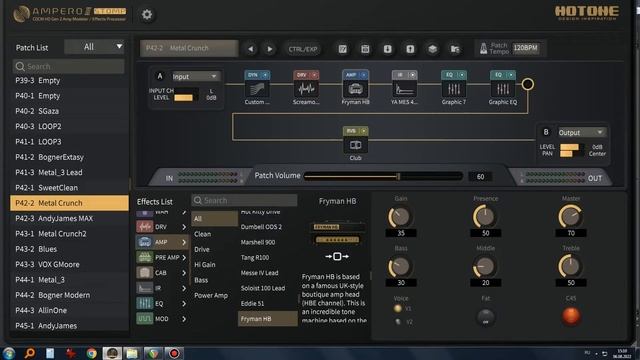Image resolution: width=640 pixels, height=360 pixels.
Task: Choose Marshell 900 amp model
Action: tap(258, 242)
